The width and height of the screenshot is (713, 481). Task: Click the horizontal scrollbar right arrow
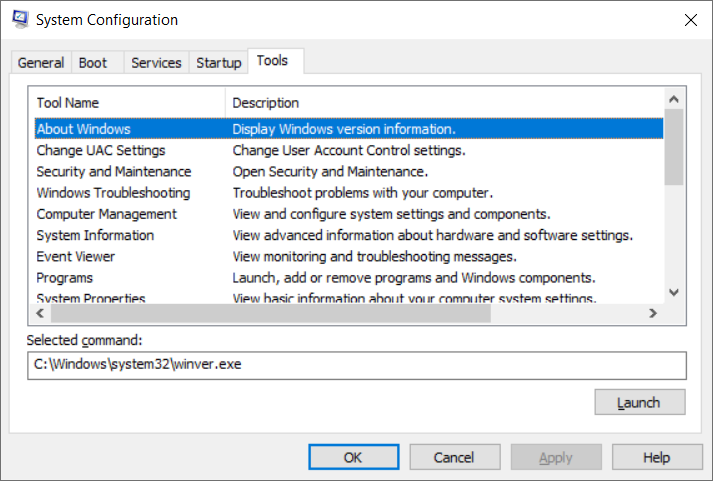point(653,313)
